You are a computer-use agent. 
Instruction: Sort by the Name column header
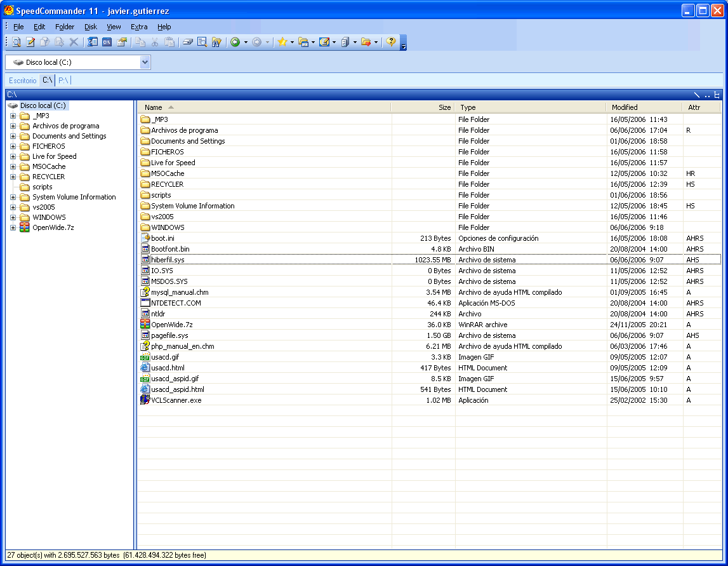click(265, 107)
